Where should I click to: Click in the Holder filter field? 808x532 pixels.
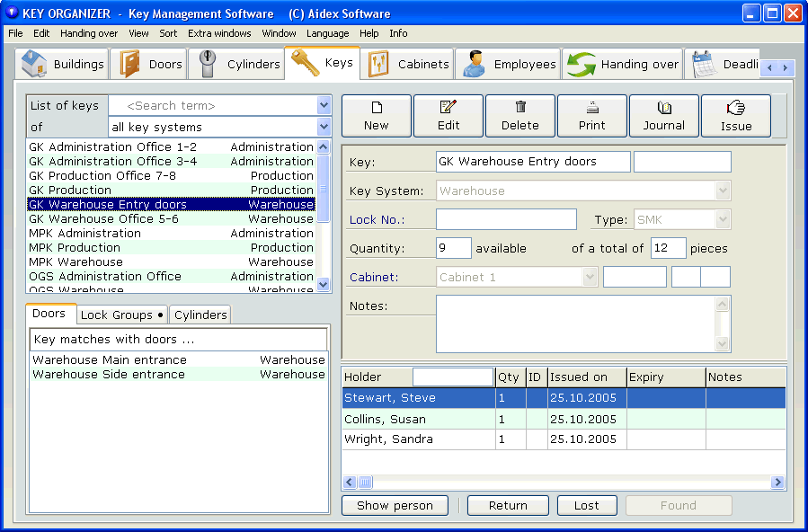(453, 376)
